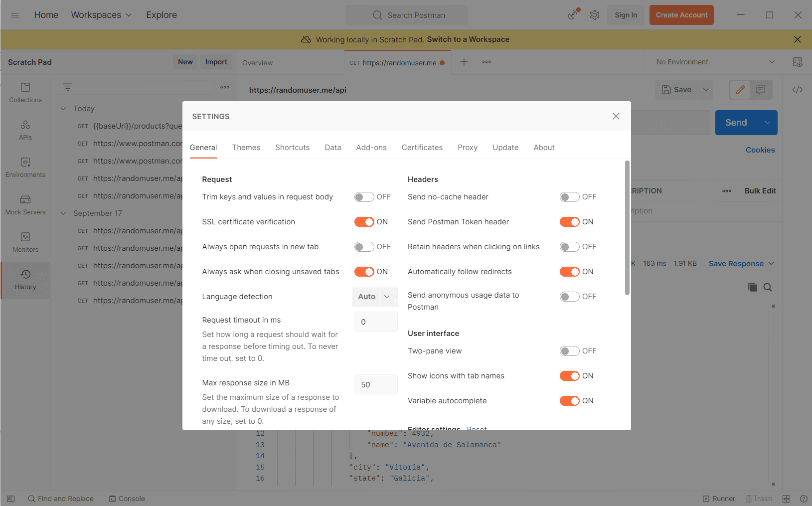Open the Workspaces dropdown menu
Viewport: 812px width, 506px height.
[x=101, y=15]
